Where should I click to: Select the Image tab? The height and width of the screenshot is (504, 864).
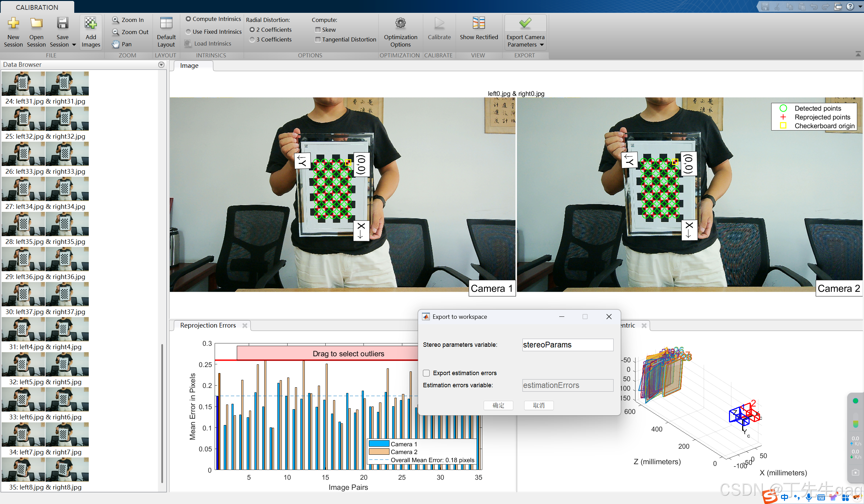point(189,66)
